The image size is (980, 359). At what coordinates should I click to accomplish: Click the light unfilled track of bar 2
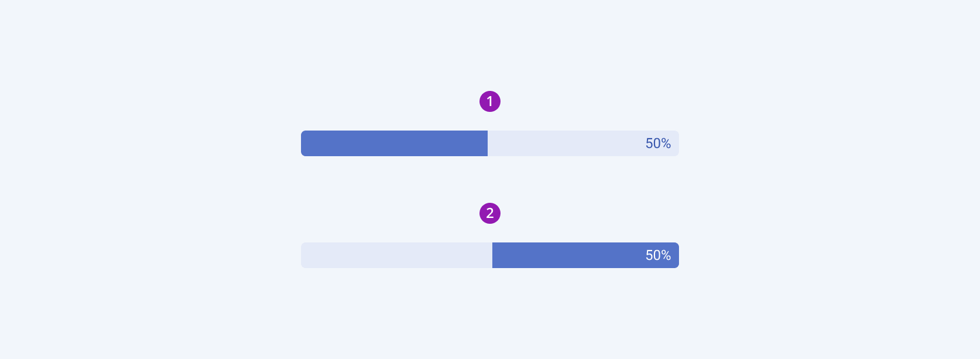point(397,255)
